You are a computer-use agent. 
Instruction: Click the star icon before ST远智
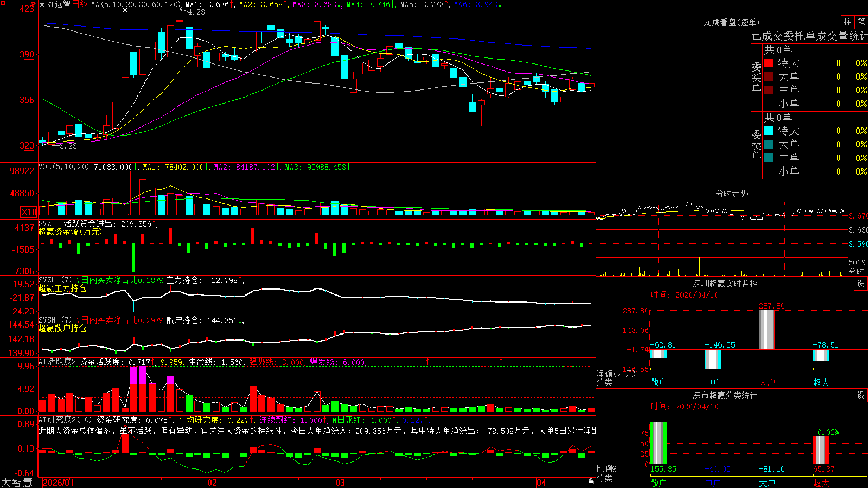pyautogui.click(x=42, y=5)
